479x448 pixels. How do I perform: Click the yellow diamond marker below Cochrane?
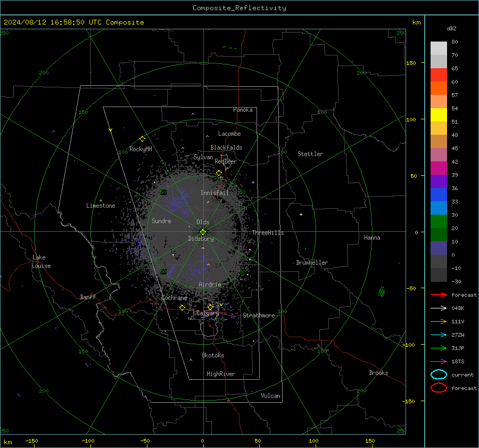[183, 307]
